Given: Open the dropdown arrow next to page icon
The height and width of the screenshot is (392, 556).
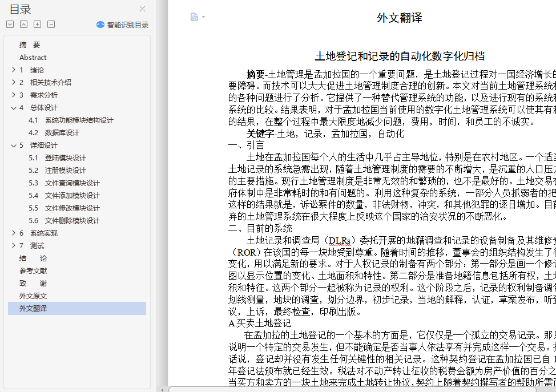Looking at the screenshot, I should [x=203, y=17].
